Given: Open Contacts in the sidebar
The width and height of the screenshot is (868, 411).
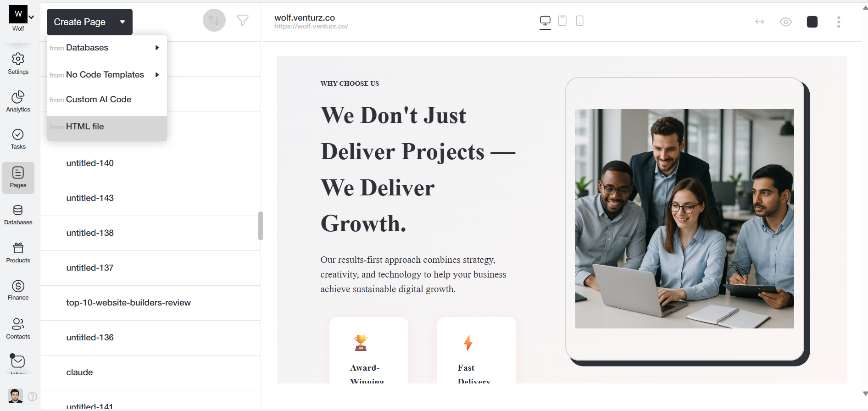Looking at the screenshot, I should [x=18, y=328].
